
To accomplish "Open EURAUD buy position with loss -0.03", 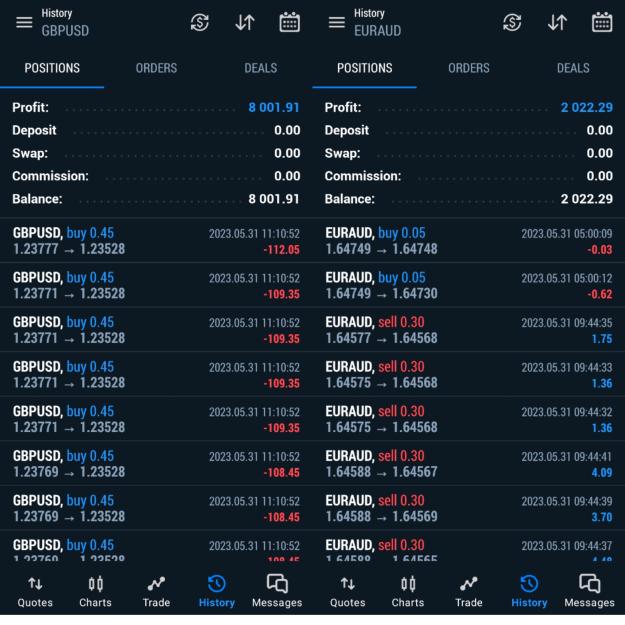I will point(469,241).
